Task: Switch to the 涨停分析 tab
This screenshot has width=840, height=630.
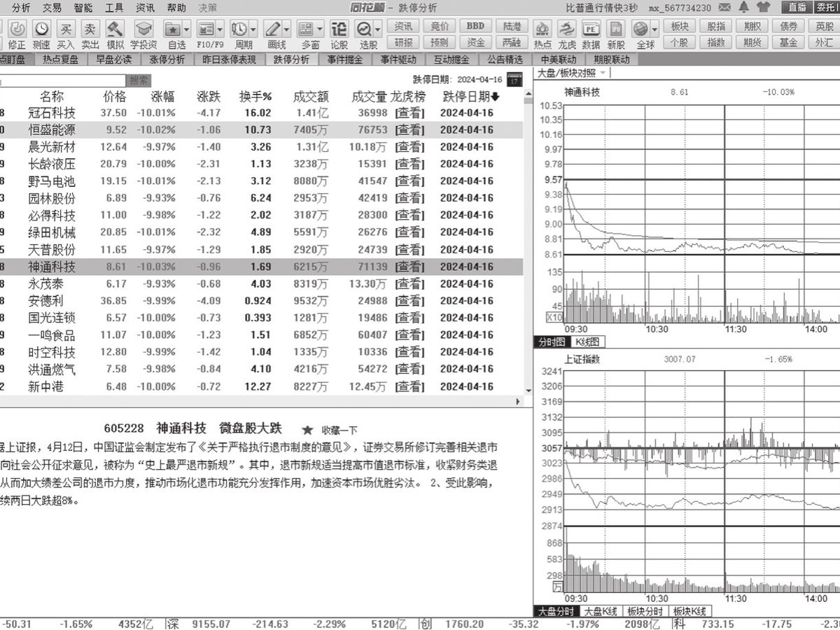Action: pyautogui.click(x=167, y=59)
